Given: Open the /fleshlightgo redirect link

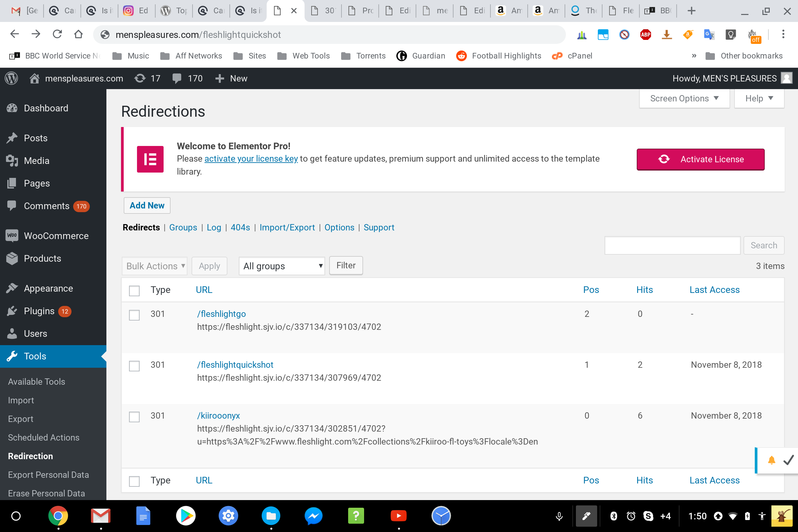Looking at the screenshot, I should (221, 314).
